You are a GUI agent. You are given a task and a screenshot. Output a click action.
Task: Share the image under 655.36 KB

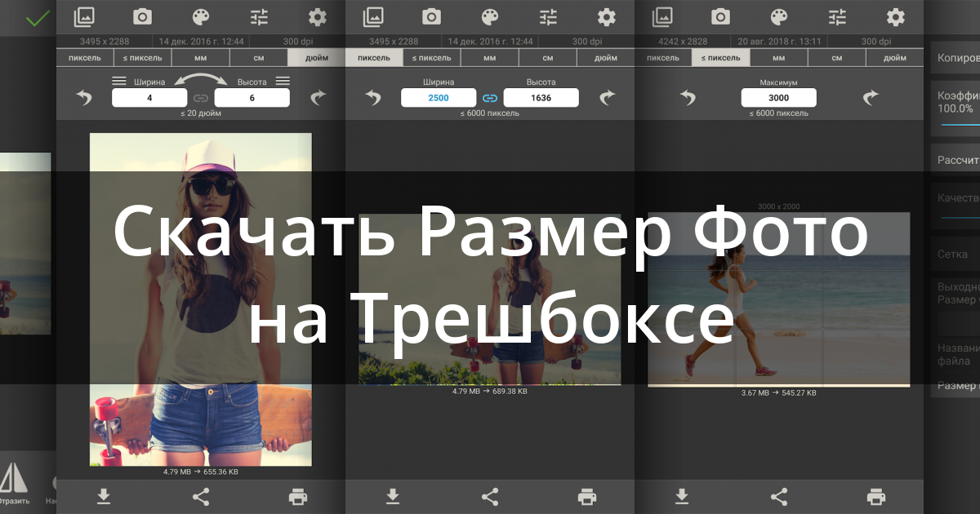point(201,495)
